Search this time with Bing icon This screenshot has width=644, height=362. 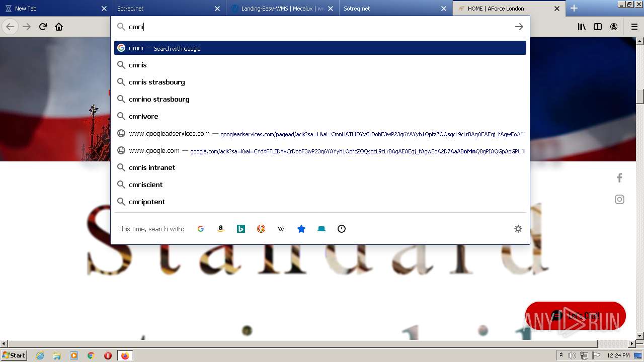pyautogui.click(x=241, y=229)
